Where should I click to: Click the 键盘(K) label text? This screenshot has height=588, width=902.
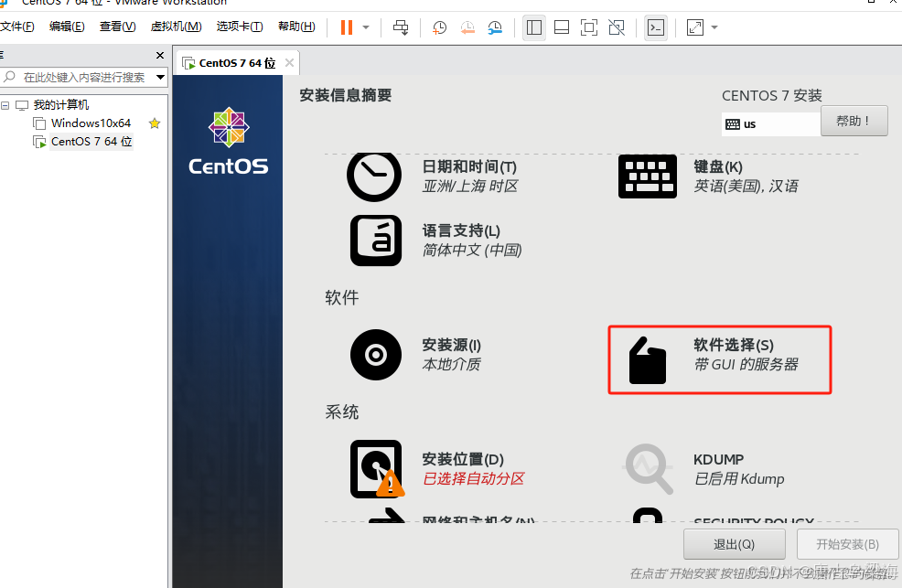tap(718, 166)
